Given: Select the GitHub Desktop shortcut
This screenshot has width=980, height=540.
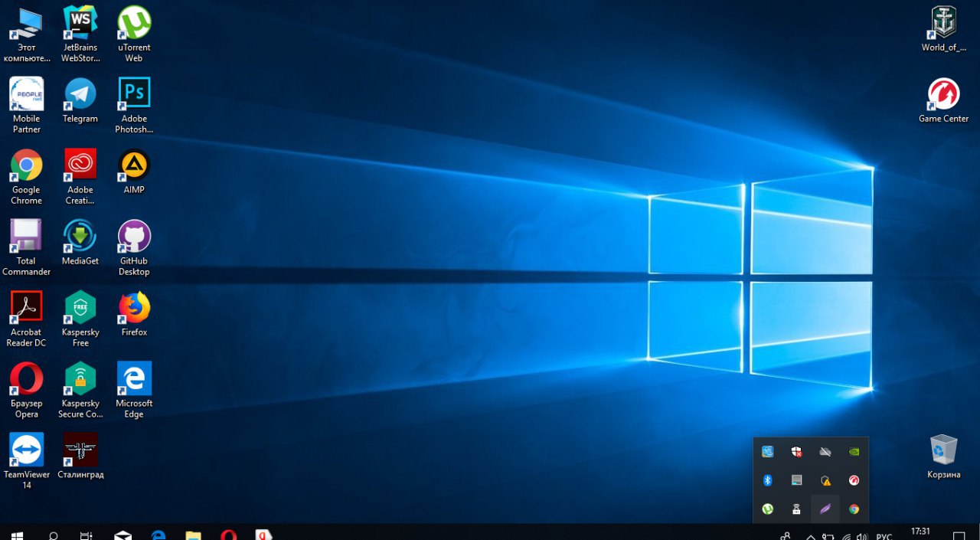Looking at the screenshot, I should click(x=134, y=248).
